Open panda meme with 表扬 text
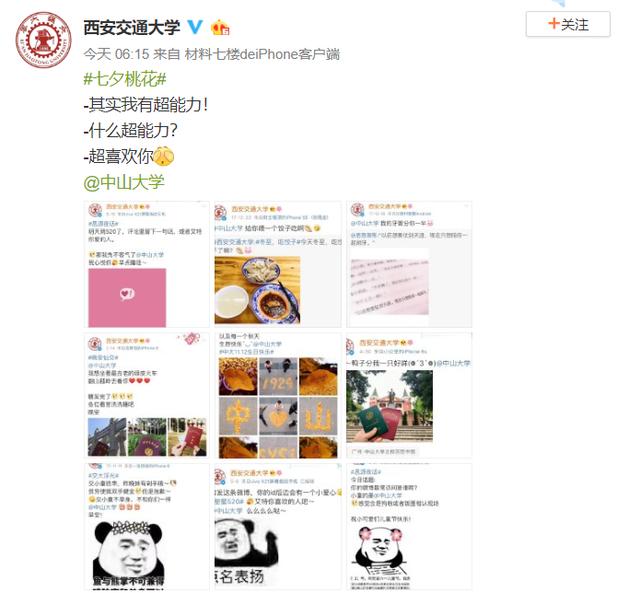This screenshot has width=640, height=593. pyautogui.click(x=278, y=526)
